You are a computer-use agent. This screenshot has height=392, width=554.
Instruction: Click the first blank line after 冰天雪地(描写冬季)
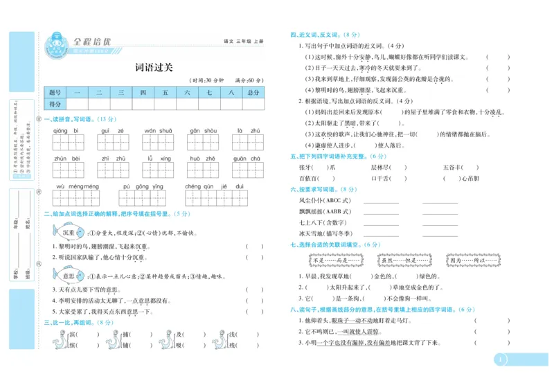pos(382,235)
